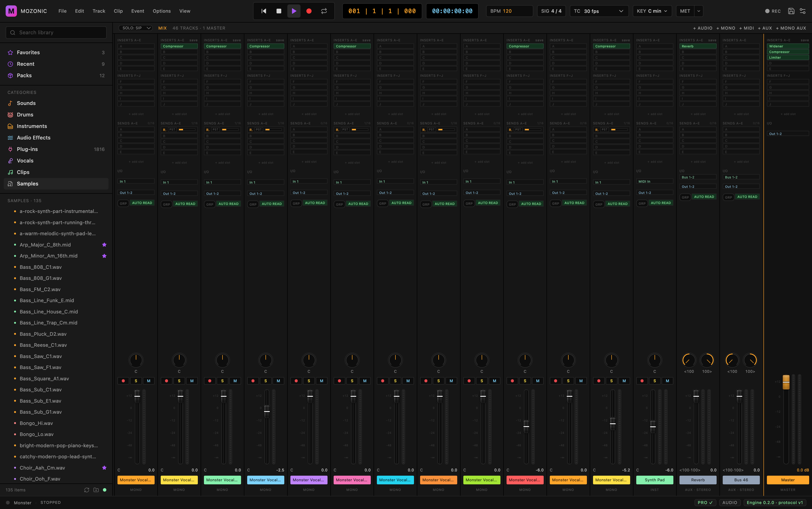Image resolution: width=812 pixels, height=509 pixels.
Task: Open the Options menu
Action: [x=162, y=11]
